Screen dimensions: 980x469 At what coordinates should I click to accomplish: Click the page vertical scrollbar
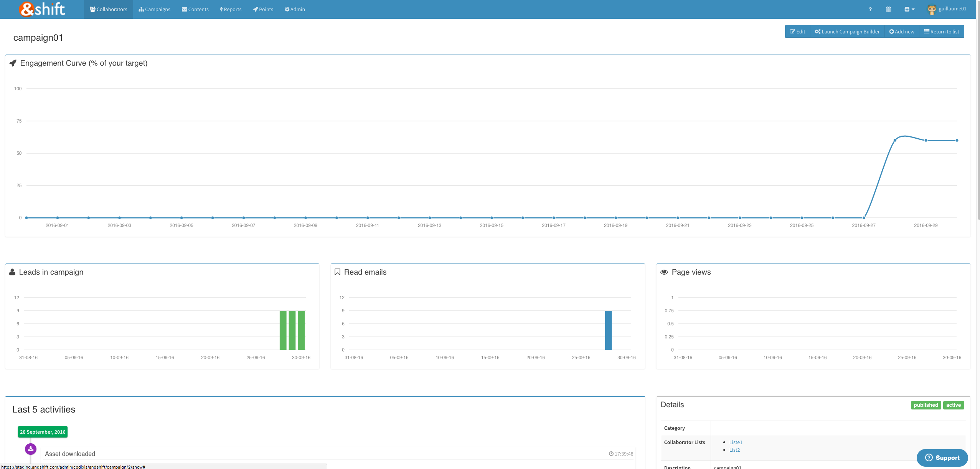[x=978, y=109]
